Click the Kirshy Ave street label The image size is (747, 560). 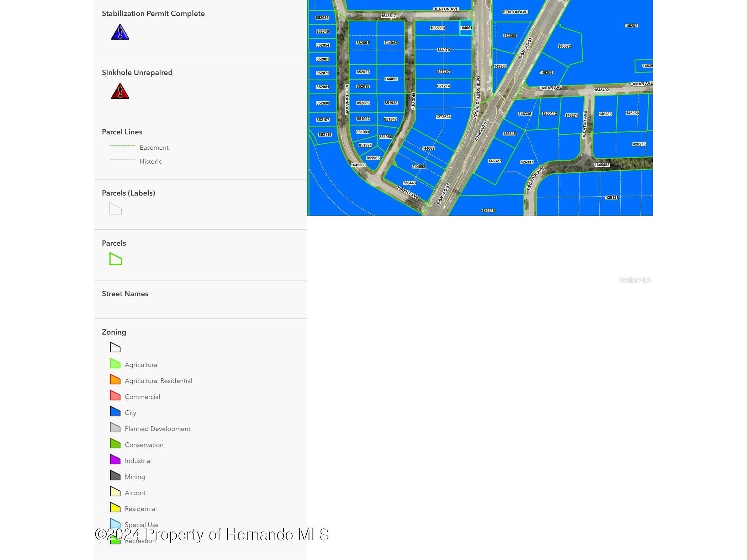tap(408, 192)
